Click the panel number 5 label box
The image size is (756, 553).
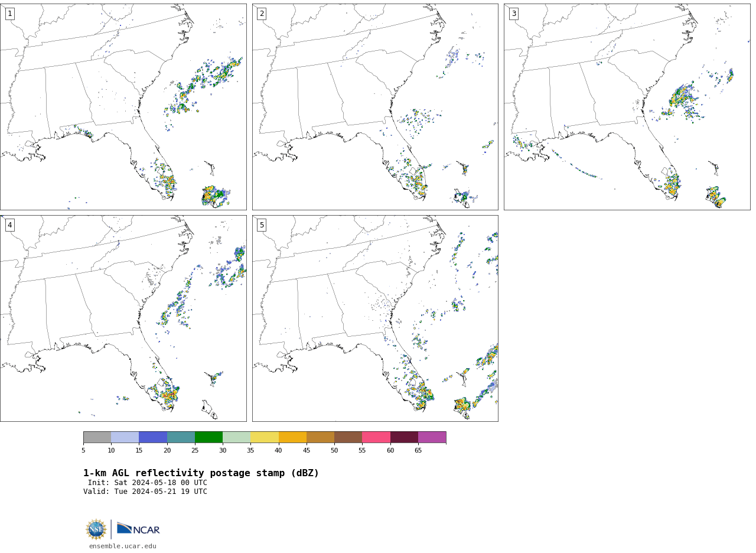pyautogui.click(x=262, y=225)
